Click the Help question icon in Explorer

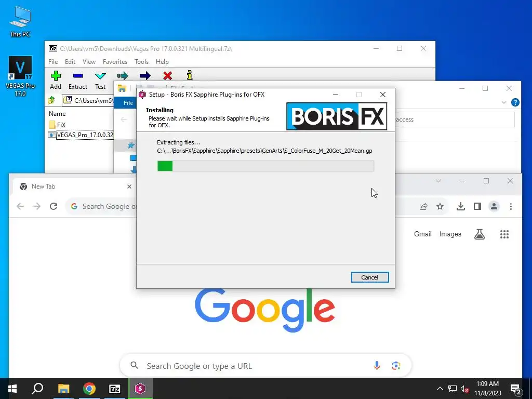point(515,102)
